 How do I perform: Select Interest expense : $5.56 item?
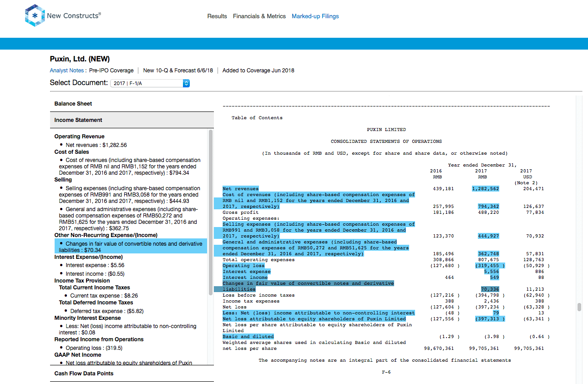[95, 265]
